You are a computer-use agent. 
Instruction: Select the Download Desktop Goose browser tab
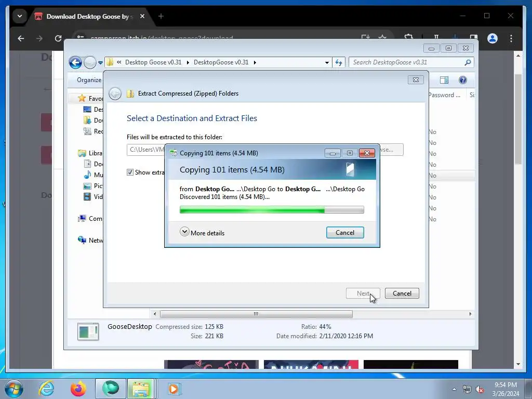point(88,16)
